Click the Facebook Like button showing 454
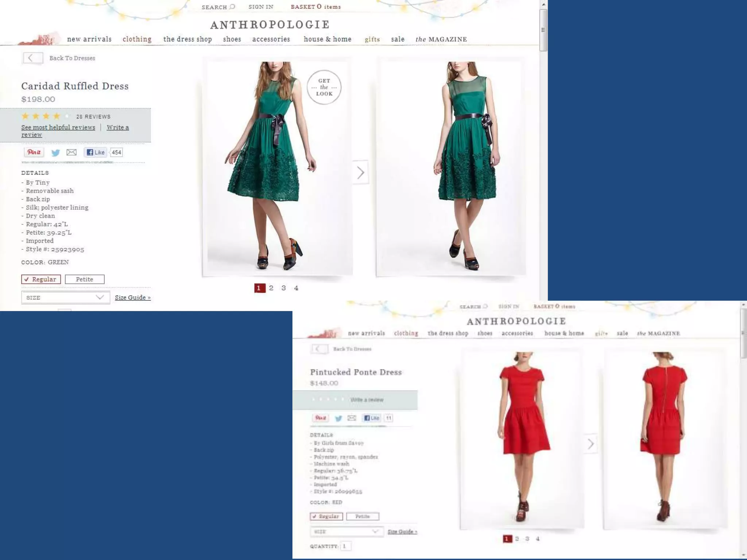747x560 pixels. click(96, 152)
